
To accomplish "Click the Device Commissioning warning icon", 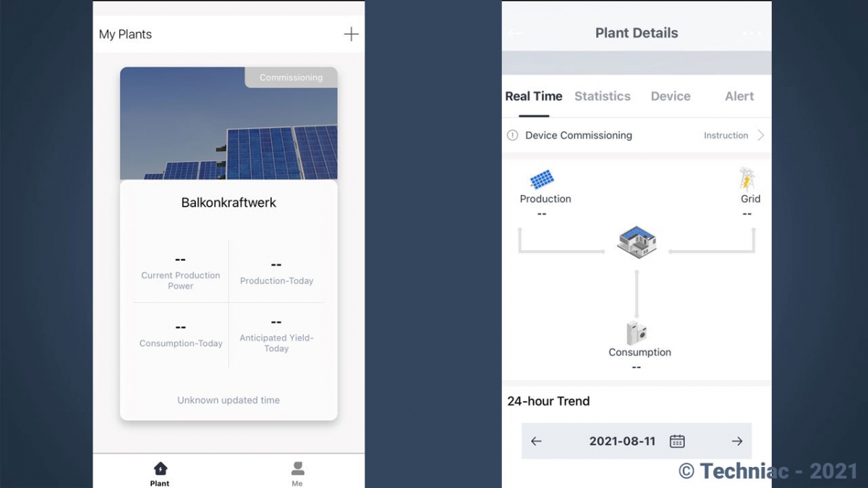I will pos(514,135).
